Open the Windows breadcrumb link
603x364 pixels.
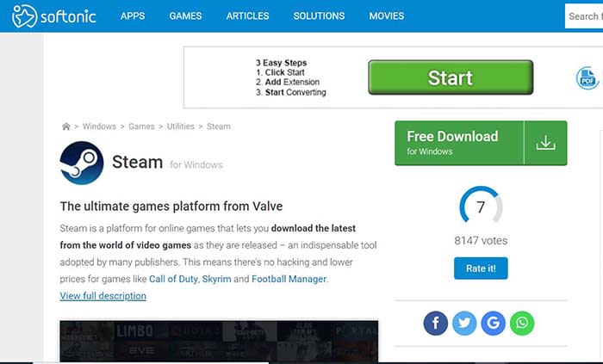[x=99, y=126]
